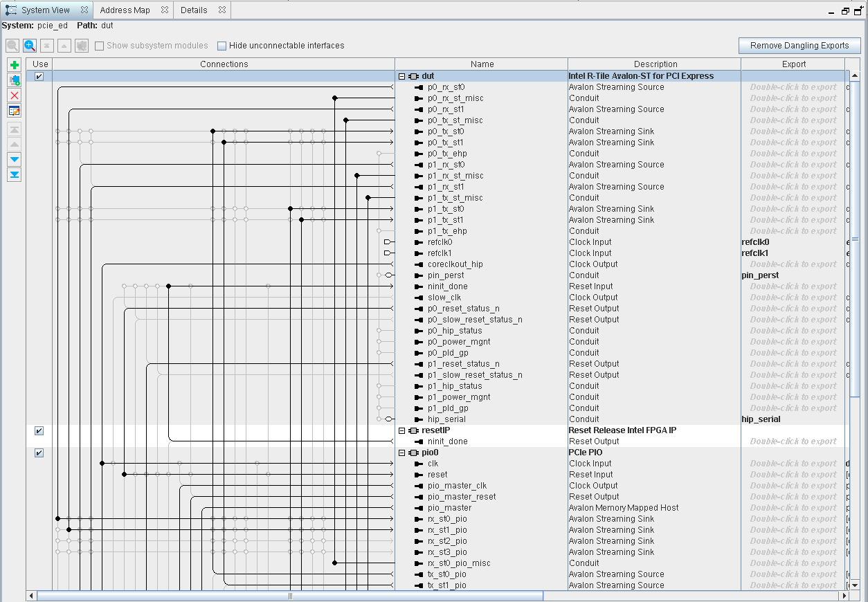Switch to the Details tab
Image resolution: width=868 pixels, height=602 pixels.
(194, 10)
